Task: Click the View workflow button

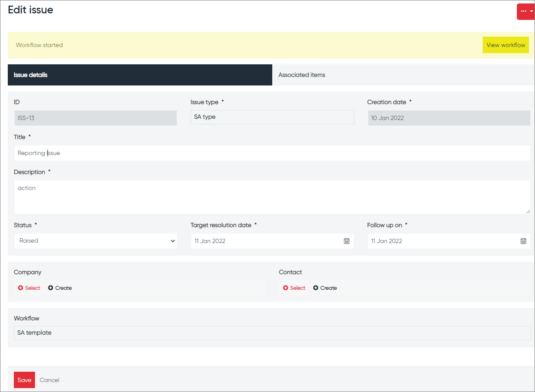Action: pyautogui.click(x=506, y=45)
